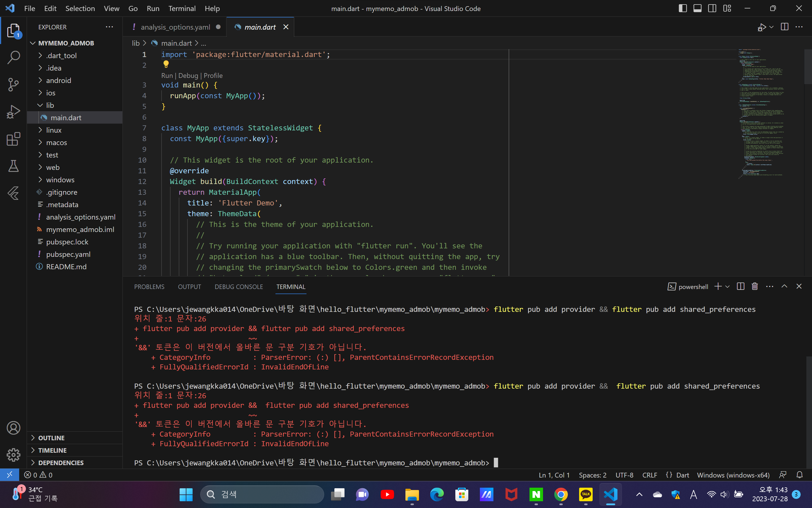
Task: Click the CRLF end-of-line selector
Action: [650, 475]
